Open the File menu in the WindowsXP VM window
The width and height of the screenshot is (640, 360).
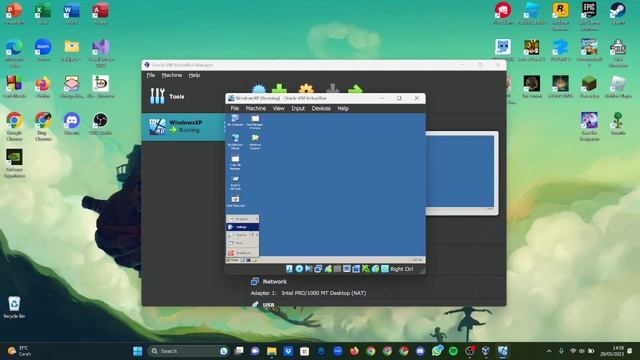tap(235, 109)
